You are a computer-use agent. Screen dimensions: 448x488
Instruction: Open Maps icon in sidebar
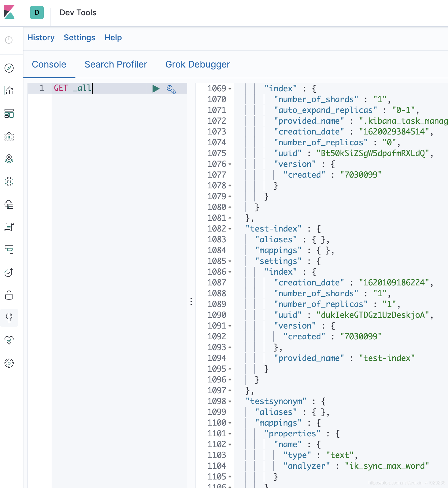click(x=9, y=159)
